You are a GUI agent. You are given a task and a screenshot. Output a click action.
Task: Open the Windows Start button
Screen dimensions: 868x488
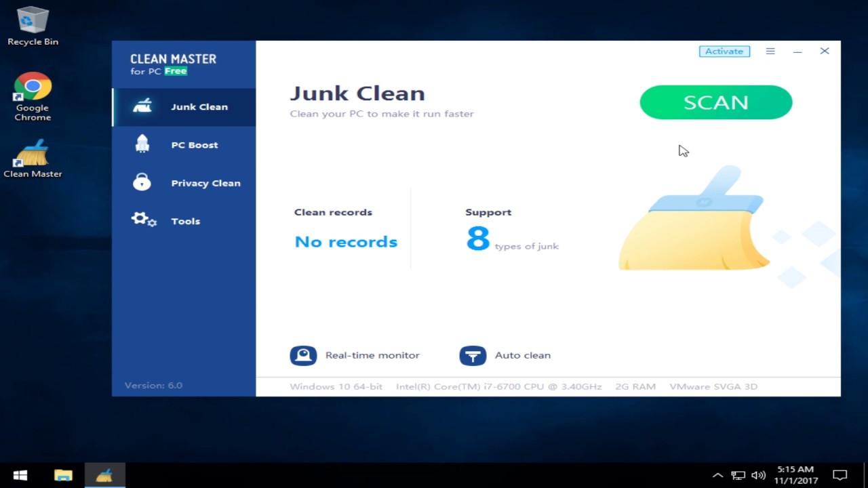tap(20, 475)
